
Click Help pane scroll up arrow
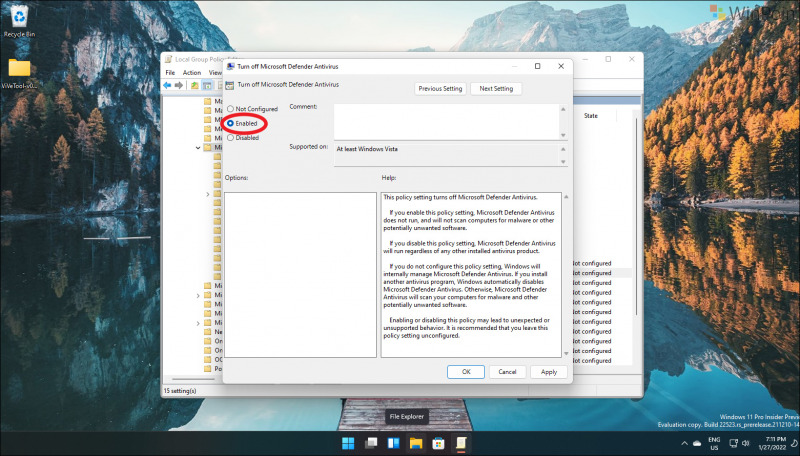pyautogui.click(x=566, y=196)
